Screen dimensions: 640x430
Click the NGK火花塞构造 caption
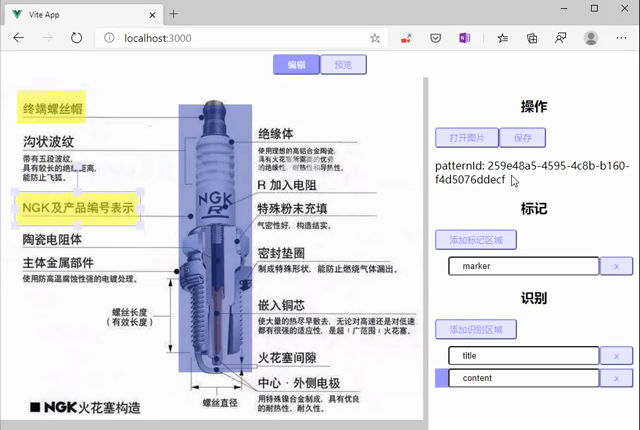pos(85,407)
